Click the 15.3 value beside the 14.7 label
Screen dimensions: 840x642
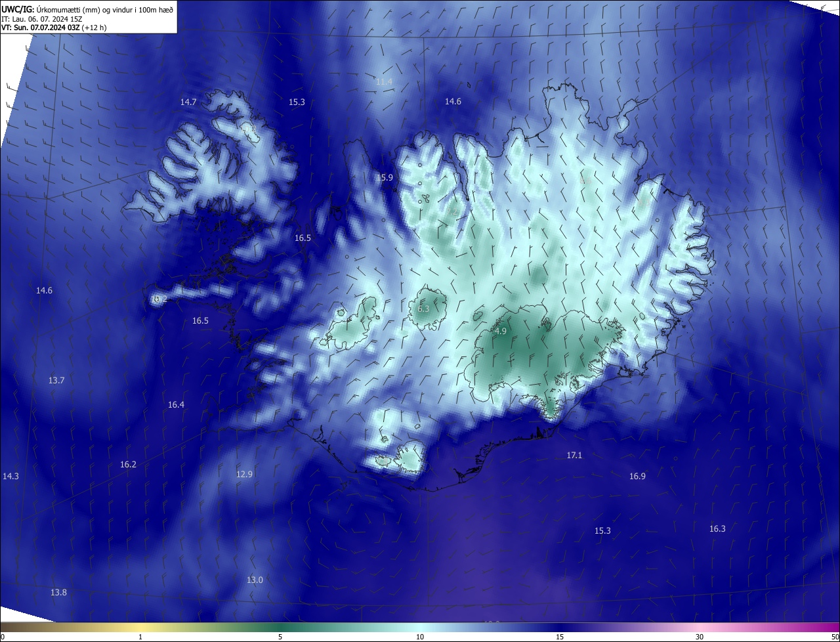click(297, 102)
